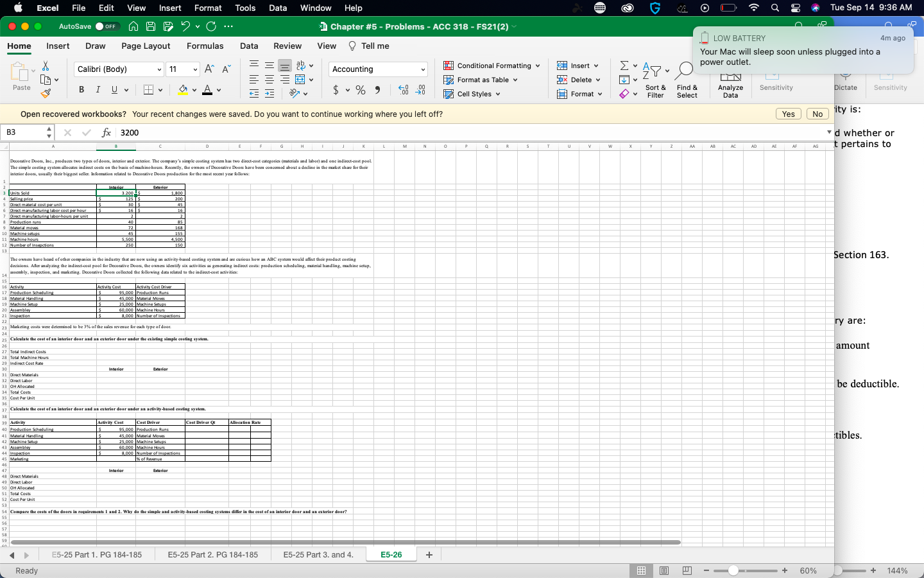Open the Accounting number format dropdown
Screen dimensions: 924x578
377,69
